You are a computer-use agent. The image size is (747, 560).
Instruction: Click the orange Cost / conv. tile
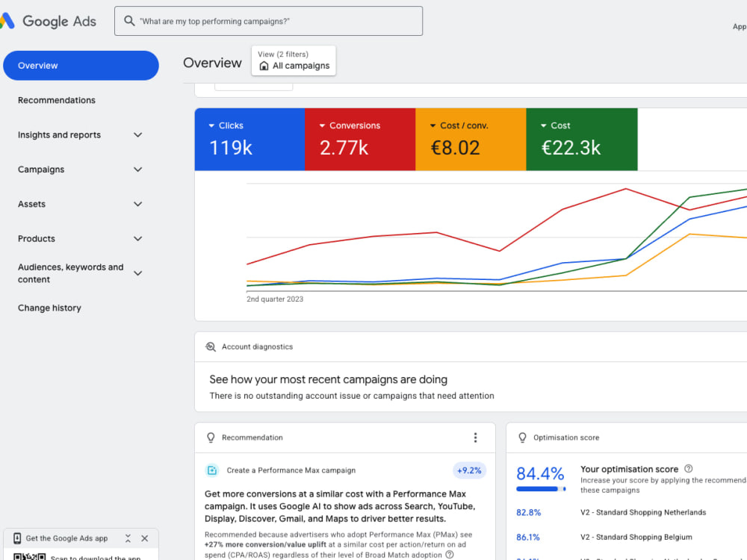471,139
